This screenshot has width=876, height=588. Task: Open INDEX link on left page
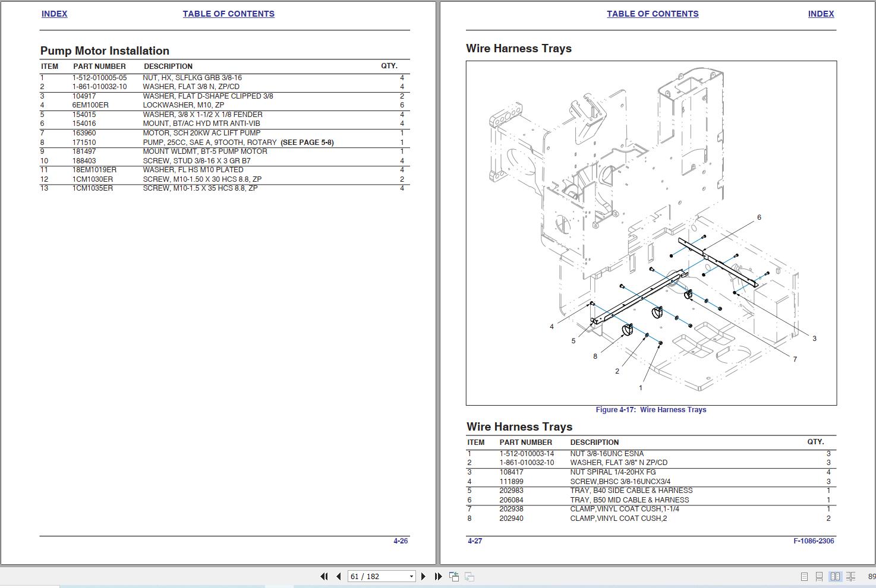(54, 14)
